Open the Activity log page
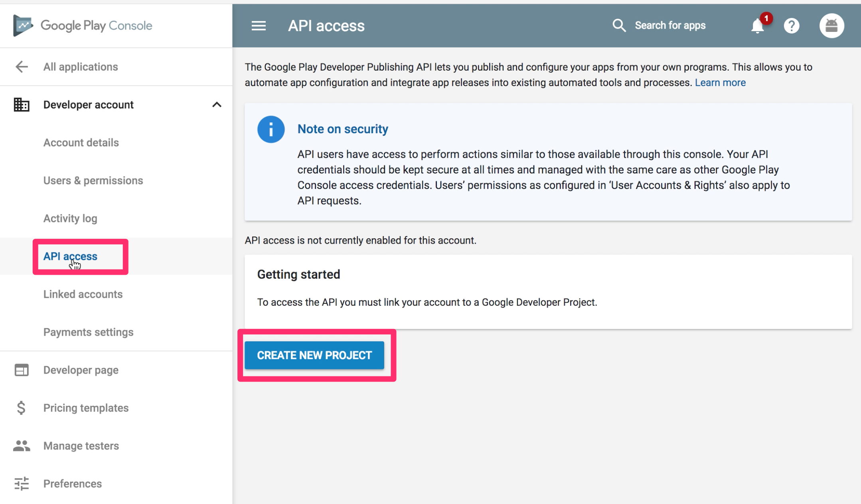Image resolution: width=861 pixels, height=504 pixels. click(x=70, y=218)
